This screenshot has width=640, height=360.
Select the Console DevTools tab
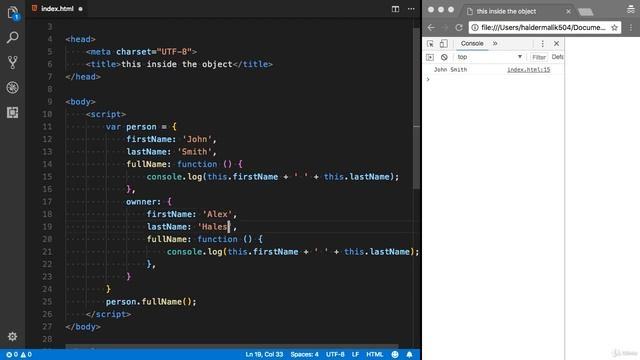pyautogui.click(x=472, y=43)
